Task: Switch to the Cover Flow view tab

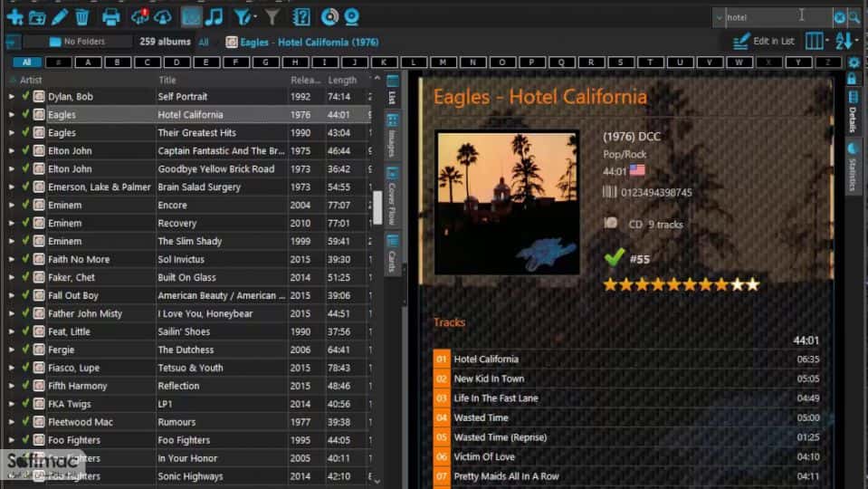Action: click(393, 196)
